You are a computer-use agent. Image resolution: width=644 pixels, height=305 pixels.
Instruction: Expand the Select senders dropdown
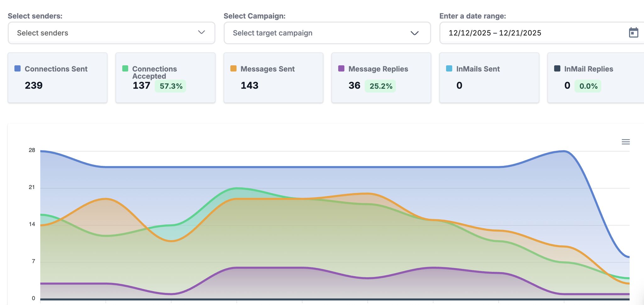(107, 33)
